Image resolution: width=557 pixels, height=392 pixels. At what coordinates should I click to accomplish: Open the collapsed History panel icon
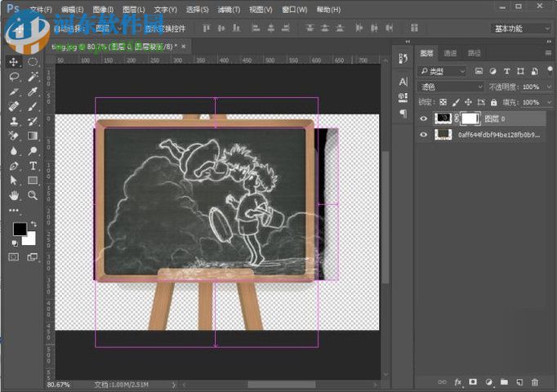(403, 58)
